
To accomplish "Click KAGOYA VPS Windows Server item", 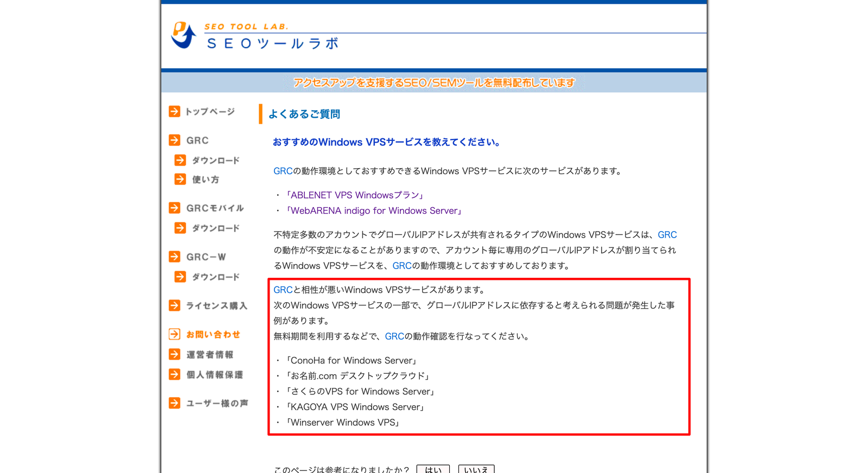I will click(x=355, y=407).
